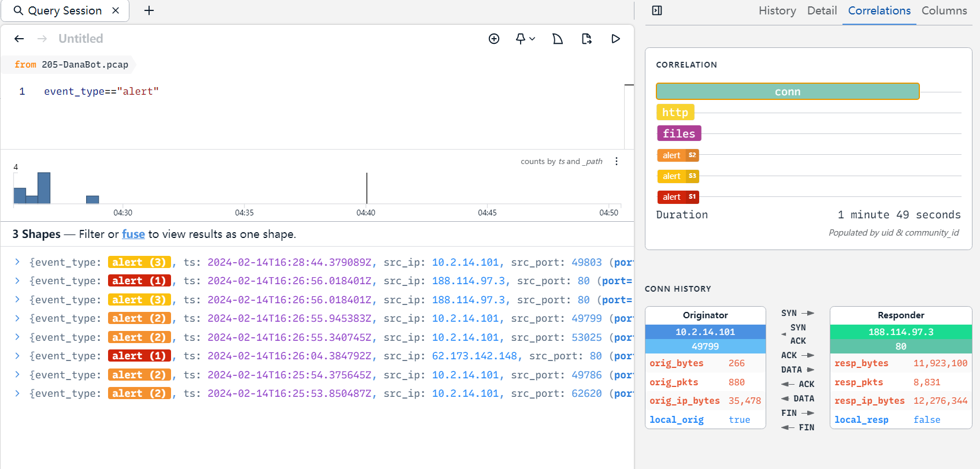
Task: Expand the row with timestamp 16:26:55.945383Z
Action: point(17,318)
